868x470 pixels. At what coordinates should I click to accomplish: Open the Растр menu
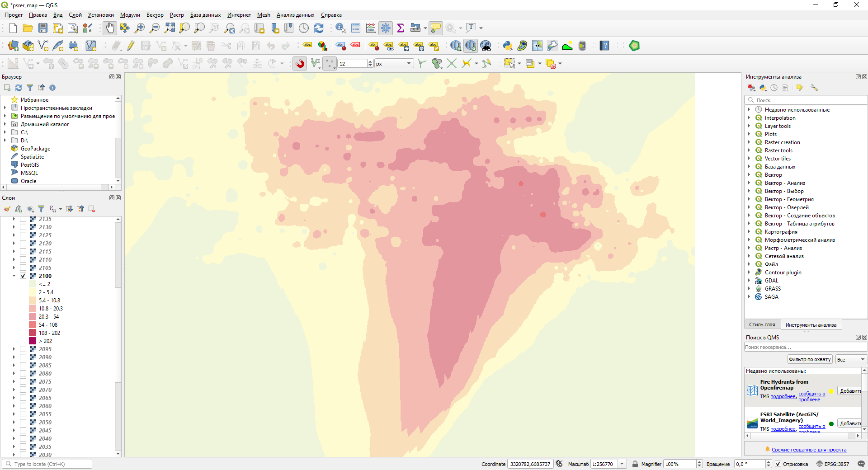click(177, 15)
